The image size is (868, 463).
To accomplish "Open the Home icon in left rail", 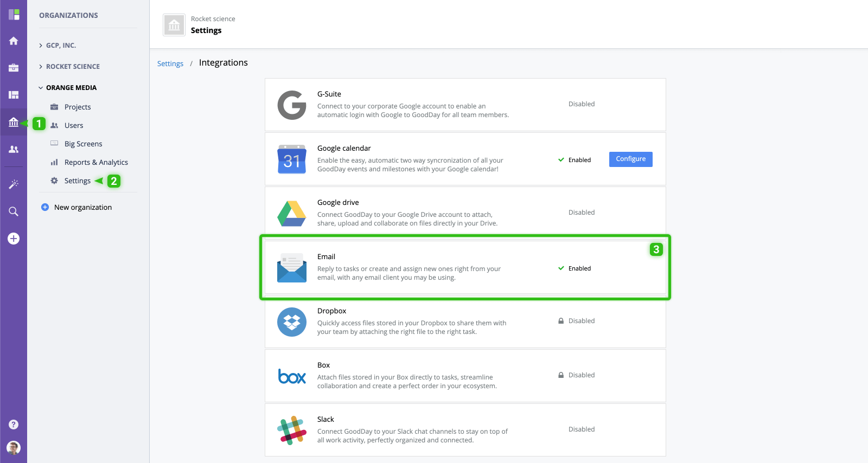I will (x=14, y=41).
